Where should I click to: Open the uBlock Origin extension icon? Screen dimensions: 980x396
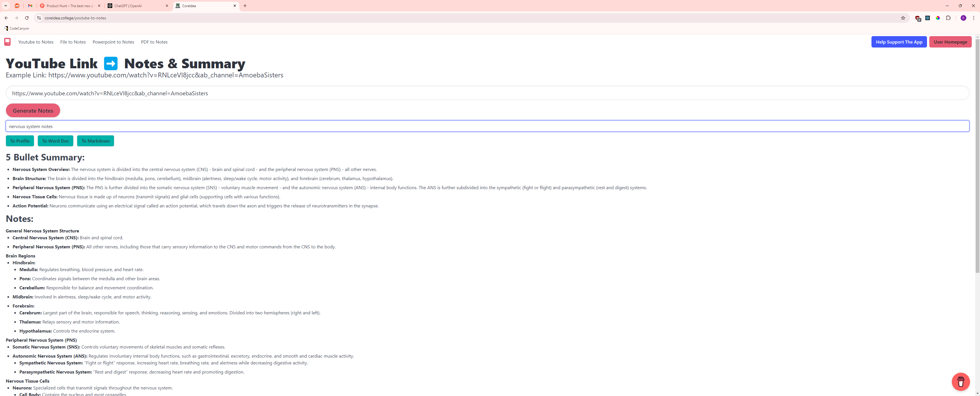pos(918,18)
